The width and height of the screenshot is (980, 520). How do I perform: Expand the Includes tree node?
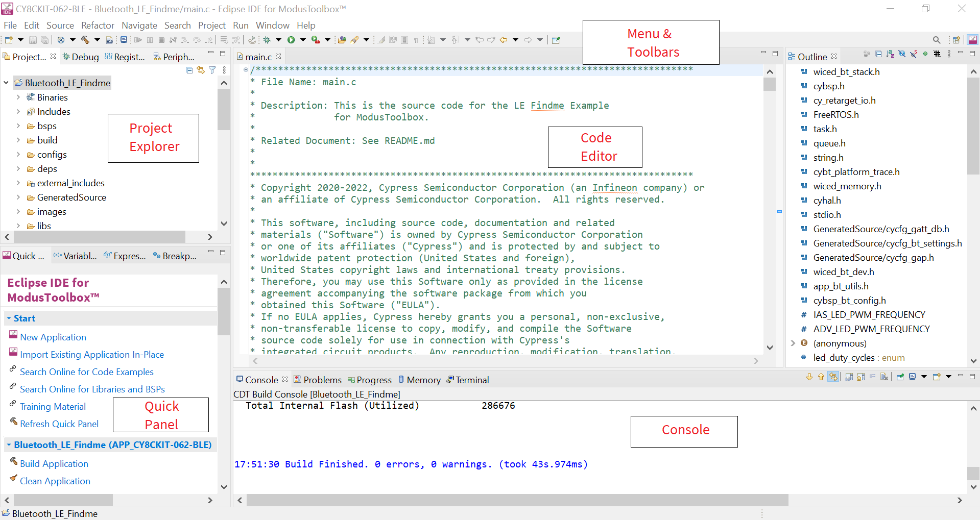18,111
